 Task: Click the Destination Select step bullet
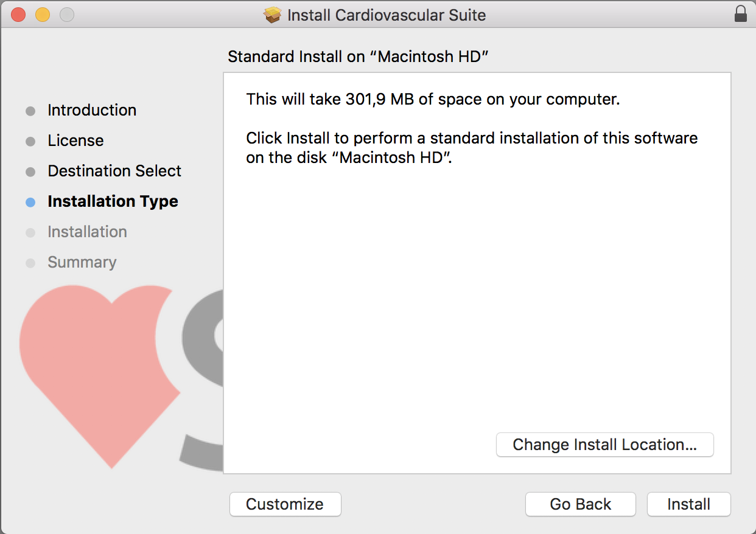[30, 172]
